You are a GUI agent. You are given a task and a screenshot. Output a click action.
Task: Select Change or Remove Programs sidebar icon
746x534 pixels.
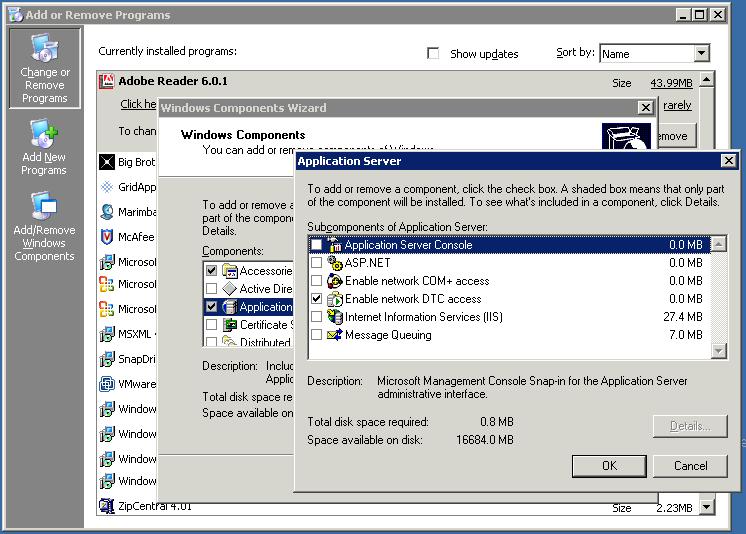[x=45, y=68]
